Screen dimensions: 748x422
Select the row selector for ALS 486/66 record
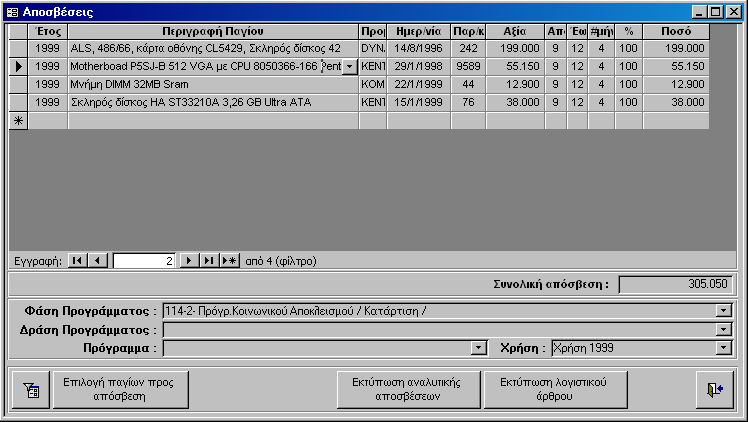coord(18,48)
